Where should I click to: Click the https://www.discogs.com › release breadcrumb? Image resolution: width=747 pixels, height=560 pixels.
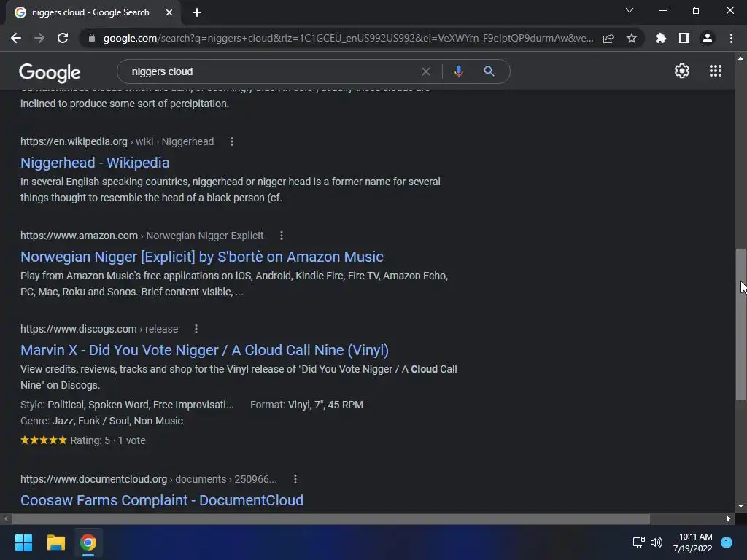tap(99, 329)
